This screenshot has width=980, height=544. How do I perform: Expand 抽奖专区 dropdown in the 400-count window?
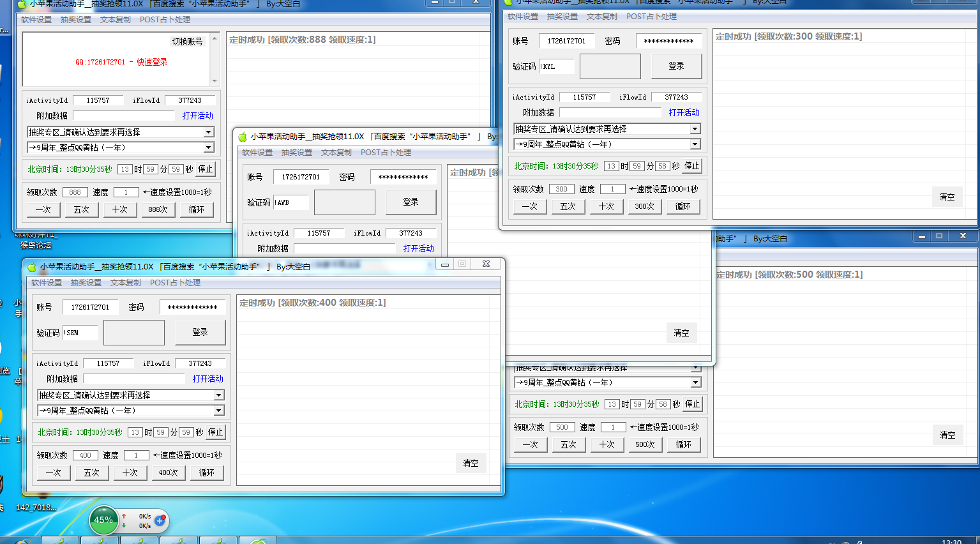[219, 395]
